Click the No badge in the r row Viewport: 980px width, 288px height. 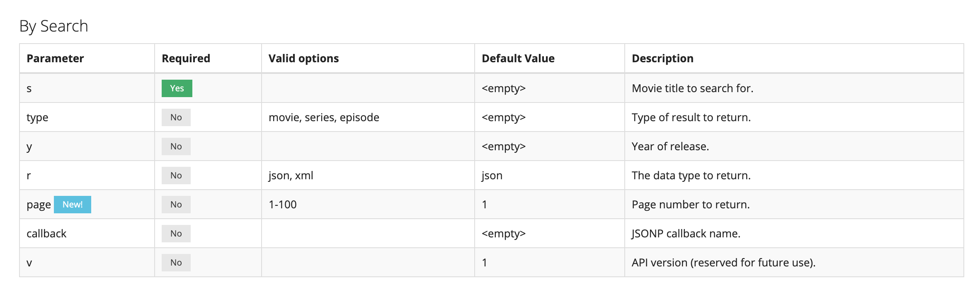click(176, 176)
